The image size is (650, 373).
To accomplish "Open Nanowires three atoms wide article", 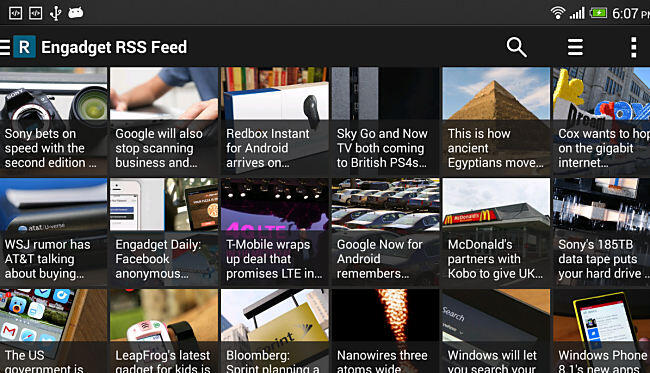I will click(386, 331).
